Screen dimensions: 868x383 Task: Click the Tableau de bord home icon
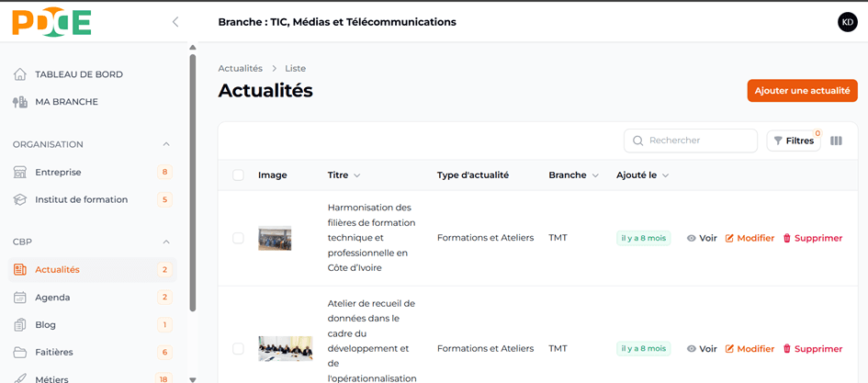coord(20,74)
